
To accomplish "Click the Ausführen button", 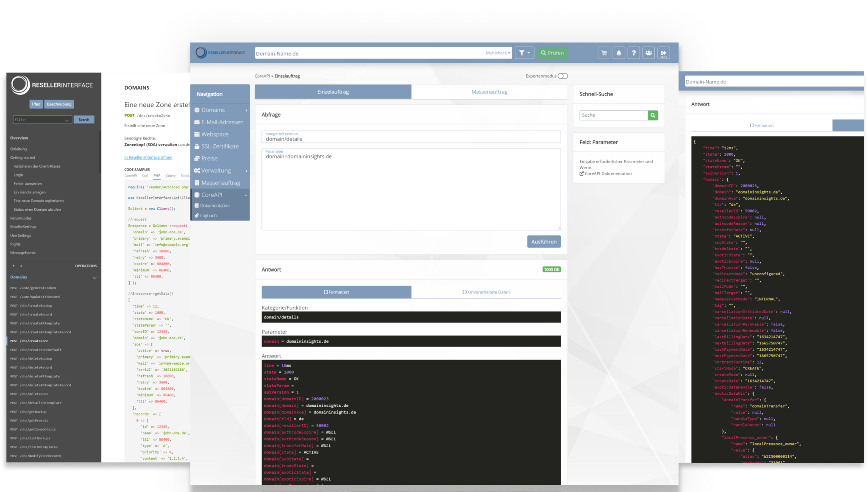I will tap(544, 242).
